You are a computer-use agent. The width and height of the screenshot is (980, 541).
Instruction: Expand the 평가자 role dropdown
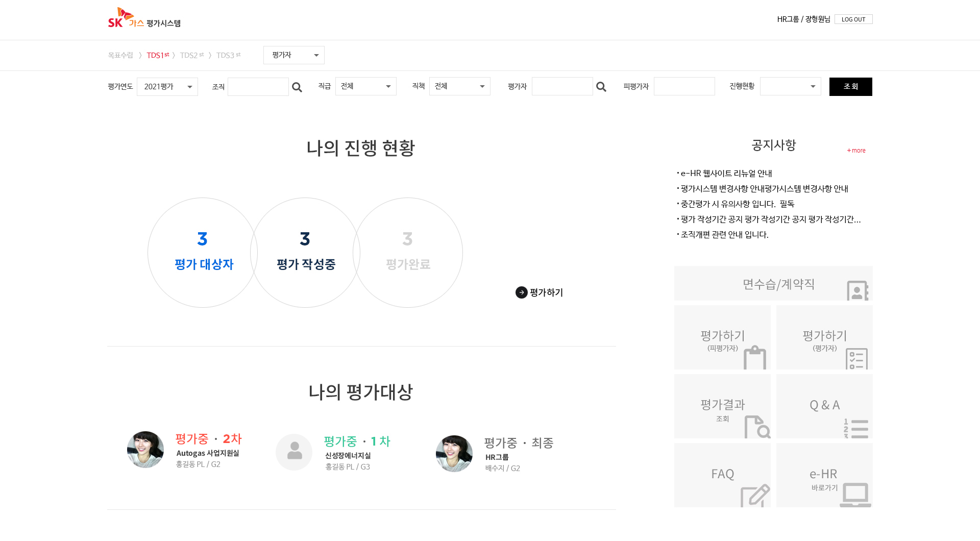(293, 55)
